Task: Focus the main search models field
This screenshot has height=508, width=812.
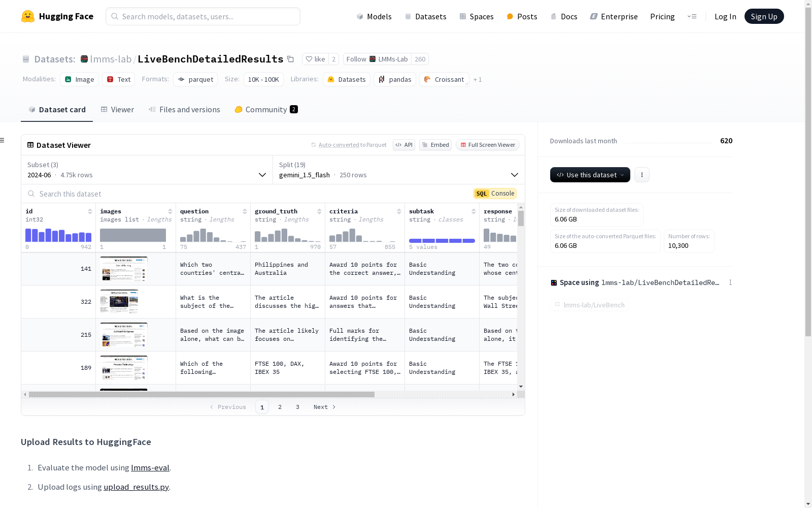Action: 203,16
